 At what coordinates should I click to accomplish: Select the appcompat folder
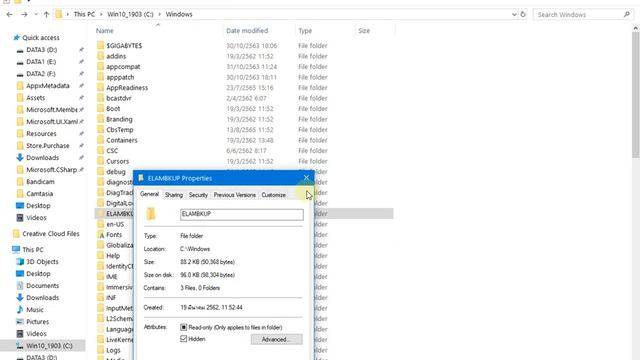click(123, 67)
